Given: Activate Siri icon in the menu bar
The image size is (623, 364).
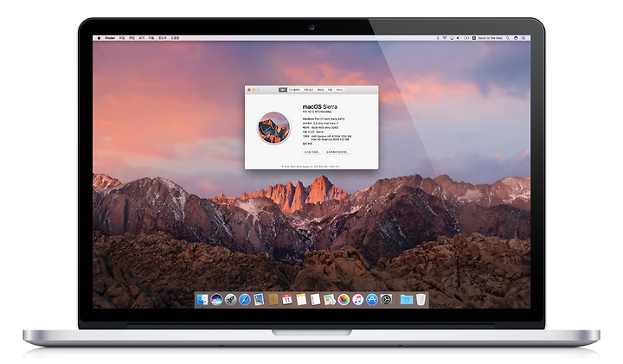Looking at the screenshot, I should click(x=516, y=38).
